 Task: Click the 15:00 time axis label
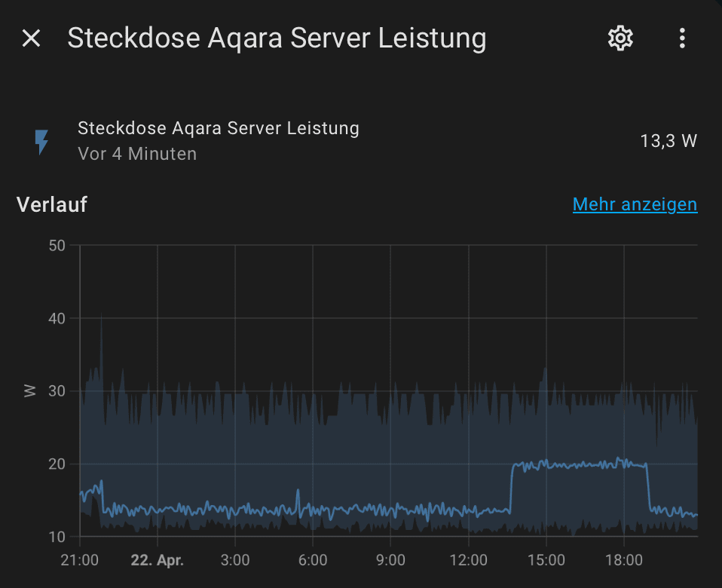point(546,560)
